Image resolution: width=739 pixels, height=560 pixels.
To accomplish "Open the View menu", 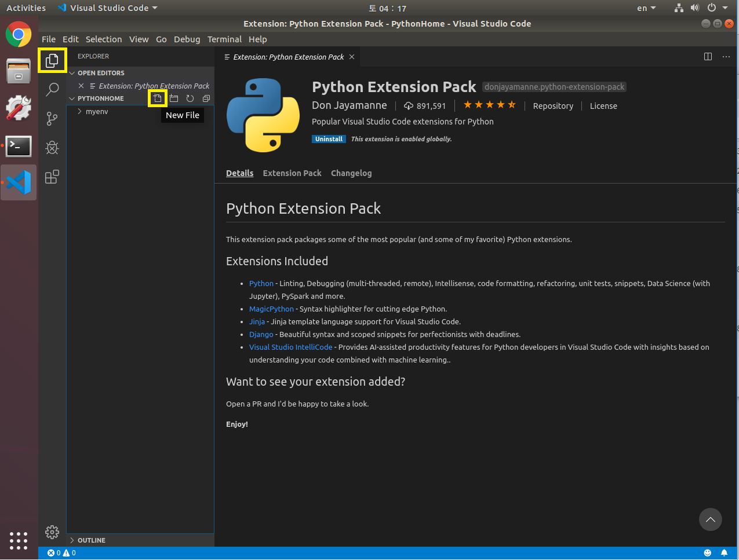I will (139, 39).
